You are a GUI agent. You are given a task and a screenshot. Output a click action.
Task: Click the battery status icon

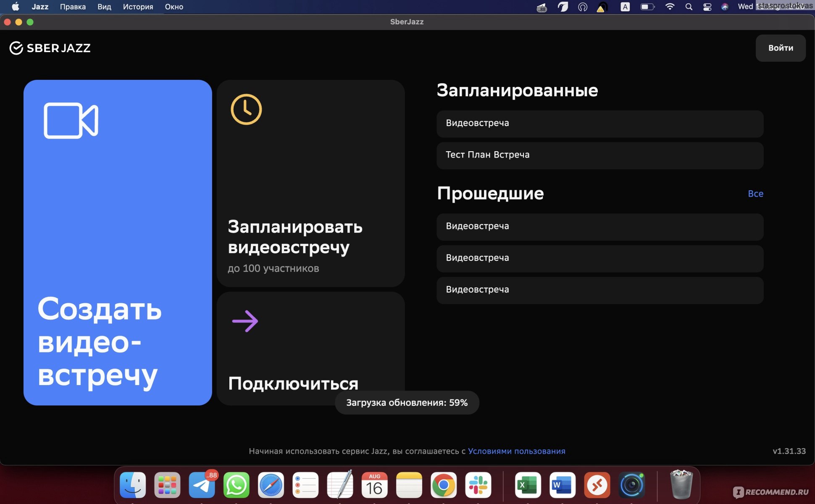tap(647, 7)
